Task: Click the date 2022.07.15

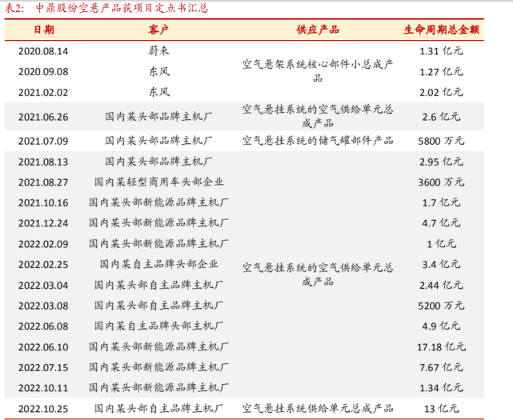Action: 43,368
